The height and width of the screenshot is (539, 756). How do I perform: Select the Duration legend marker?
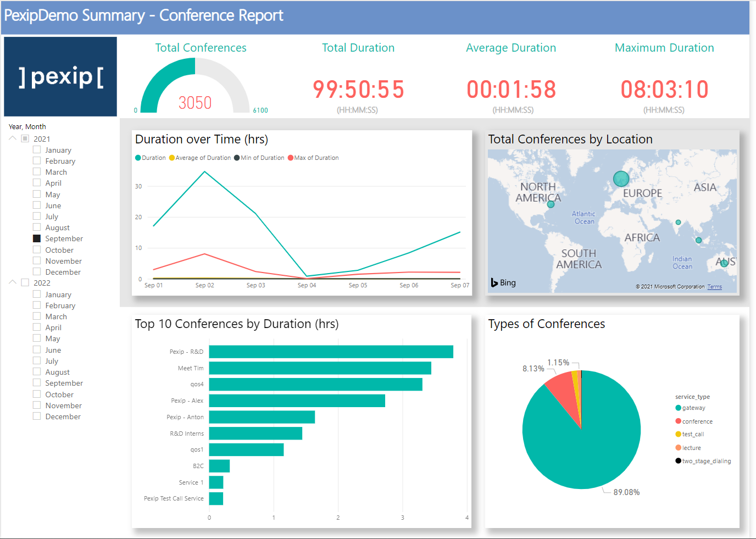click(x=137, y=158)
